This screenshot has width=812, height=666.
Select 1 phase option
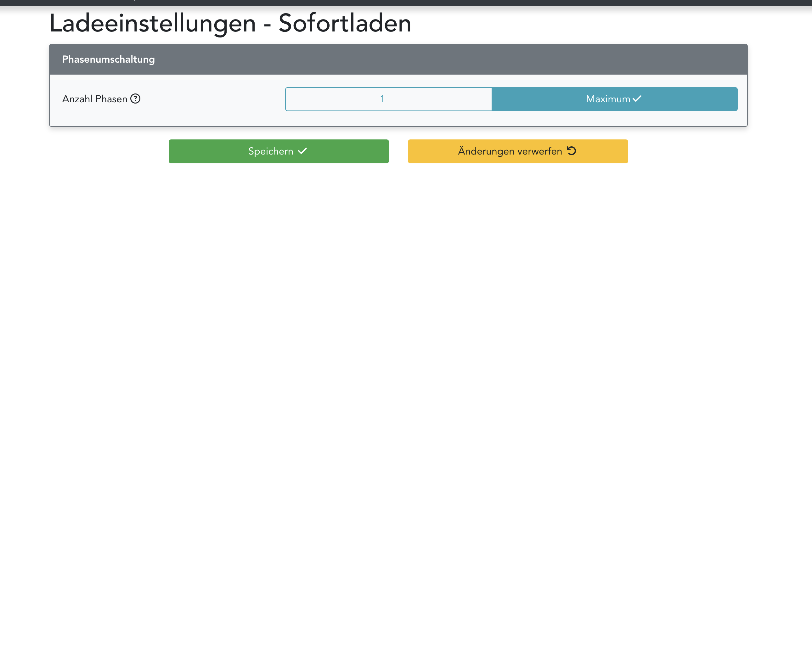tap(388, 99)
